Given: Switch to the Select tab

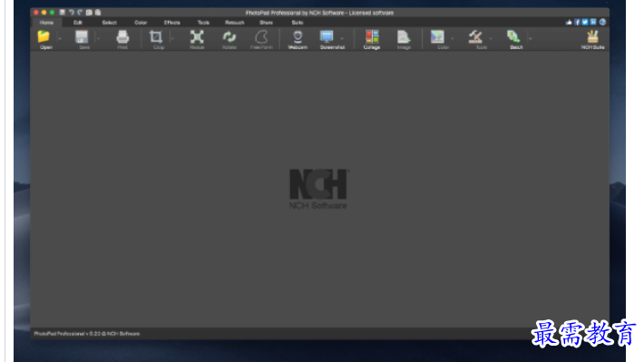Looking at the screenshot, I should (x=109, y=23).
